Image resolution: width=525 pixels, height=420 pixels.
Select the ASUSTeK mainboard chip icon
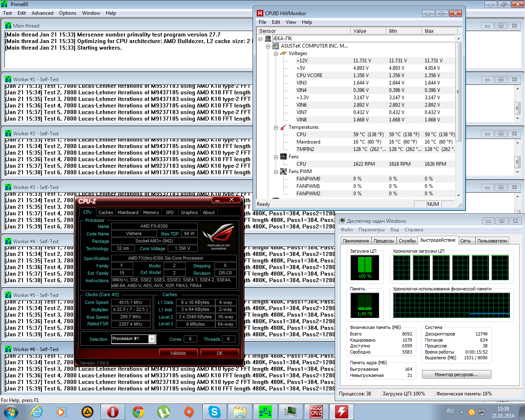[276, 46]
